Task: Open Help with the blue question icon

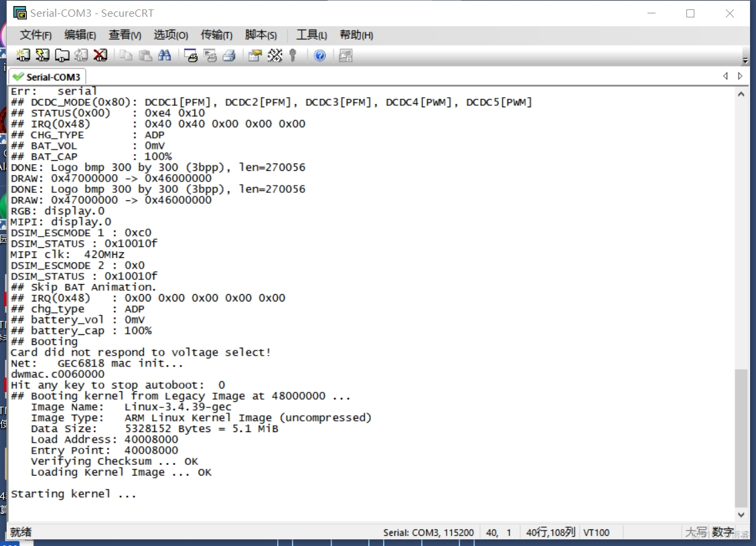Action: [319, 56]
